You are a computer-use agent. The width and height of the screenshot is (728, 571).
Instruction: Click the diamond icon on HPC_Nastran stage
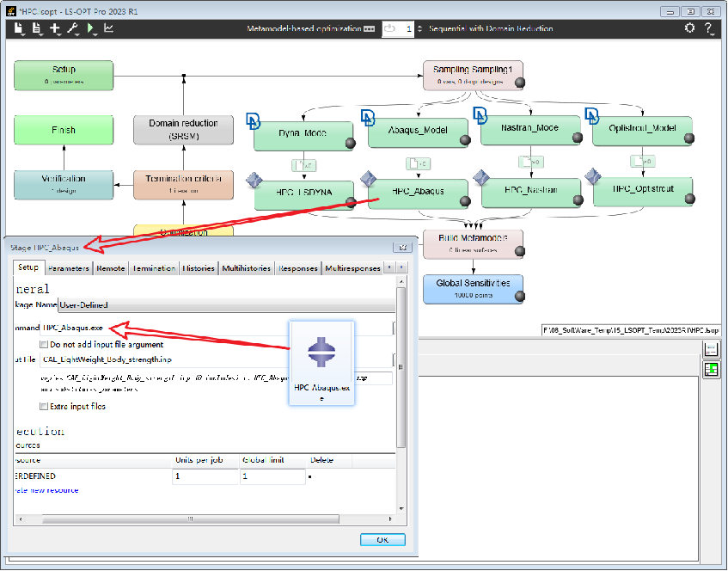[481, 177]
